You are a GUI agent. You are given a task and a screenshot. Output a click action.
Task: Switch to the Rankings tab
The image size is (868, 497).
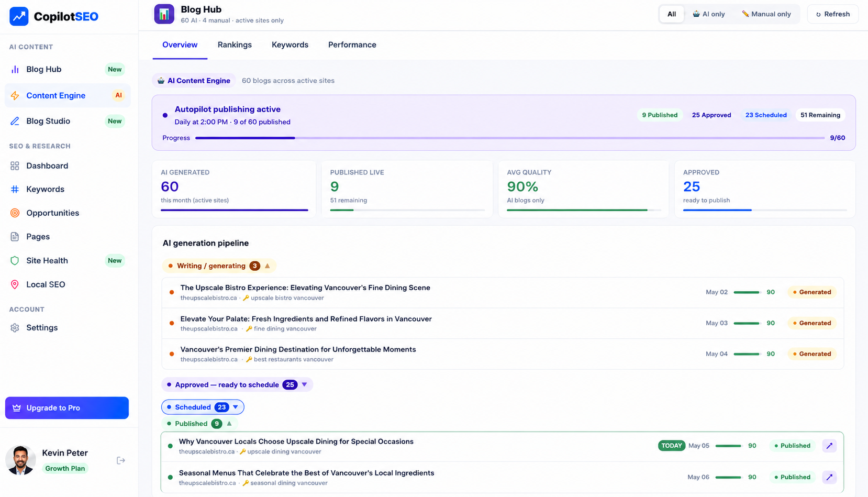pyautogui.click(x=235, y=45)
